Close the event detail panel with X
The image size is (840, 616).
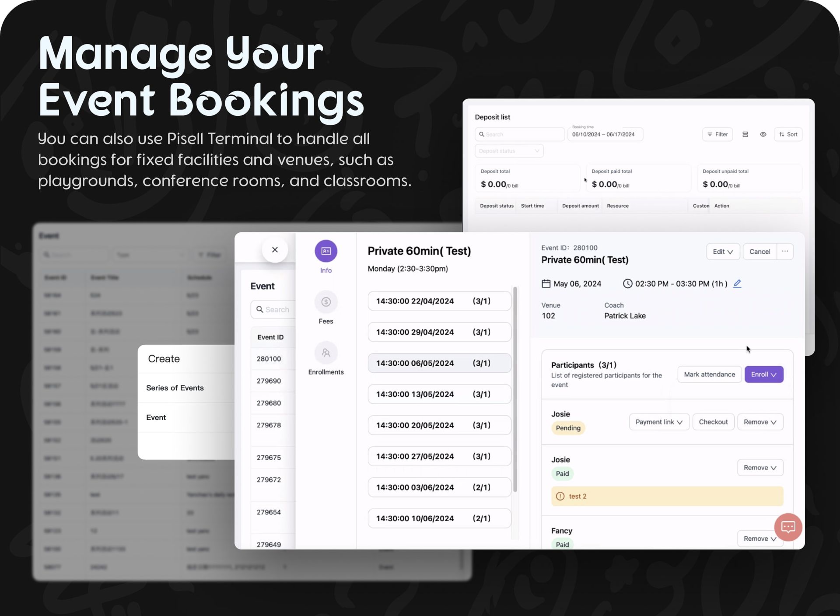(275, 250)
